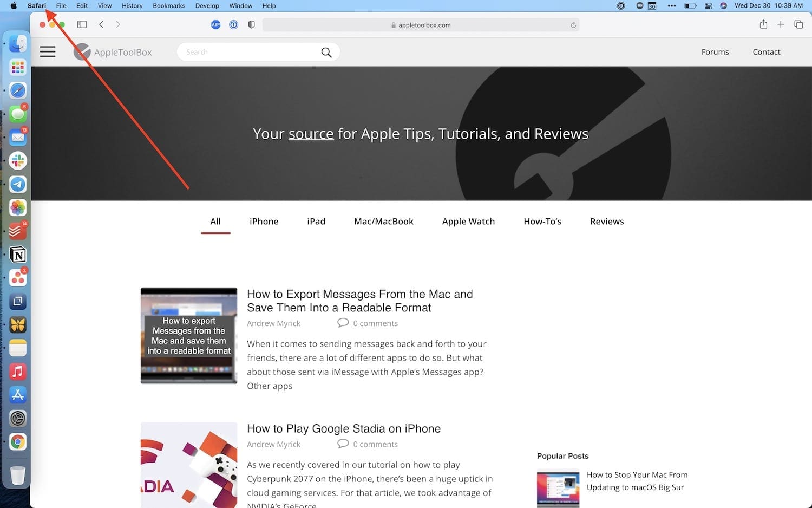This screenshot has width=812, height=508.
Task: Show the Safari sidebar
Action: 82,24
